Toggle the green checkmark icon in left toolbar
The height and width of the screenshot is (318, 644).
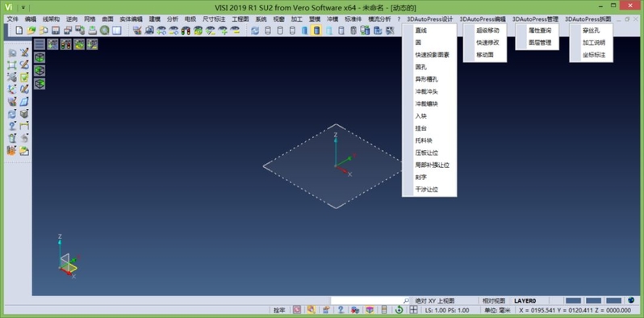pos(25,77)
